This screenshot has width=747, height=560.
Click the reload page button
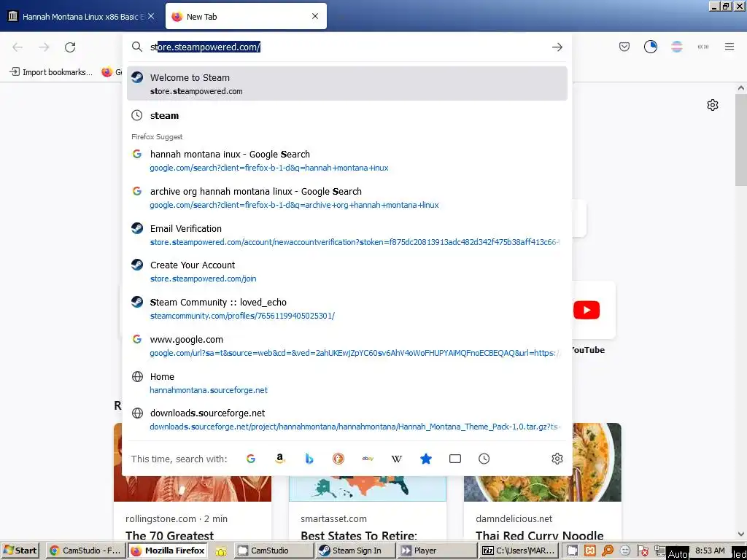pos(70,47)
